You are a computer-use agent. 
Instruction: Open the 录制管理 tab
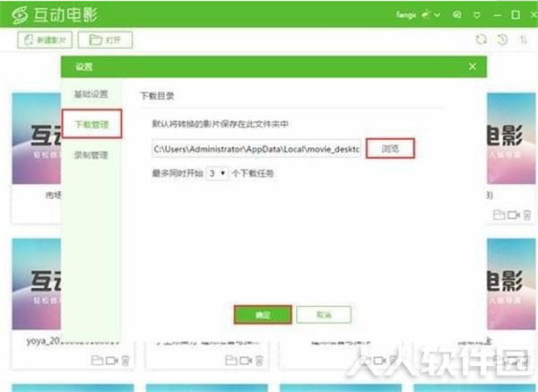tap(91, 155)
